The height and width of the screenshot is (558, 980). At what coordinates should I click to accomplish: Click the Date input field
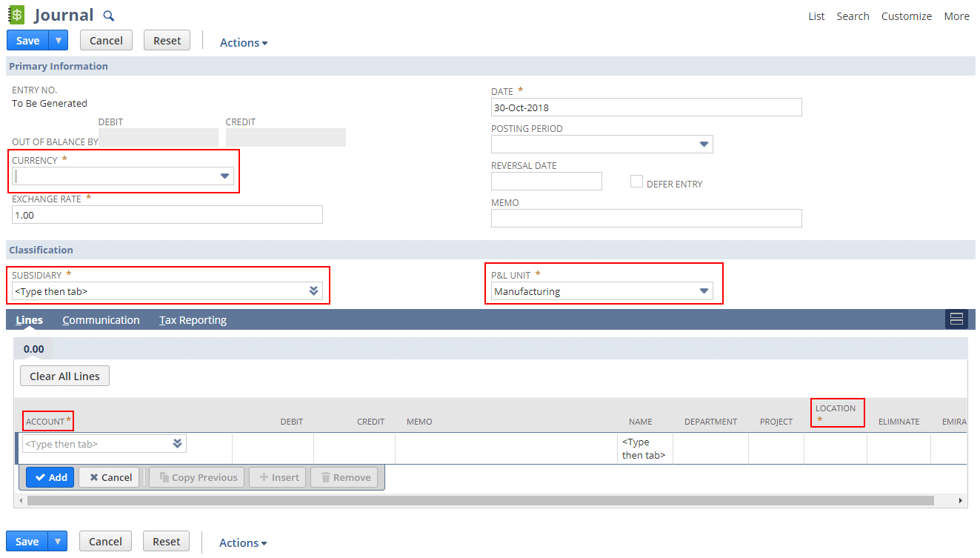click(647, 107)
